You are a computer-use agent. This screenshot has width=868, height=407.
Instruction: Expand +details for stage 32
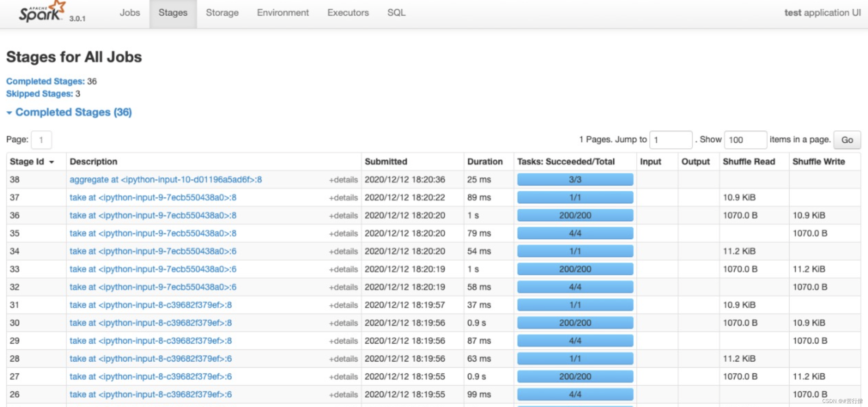(x=343, y=287)
